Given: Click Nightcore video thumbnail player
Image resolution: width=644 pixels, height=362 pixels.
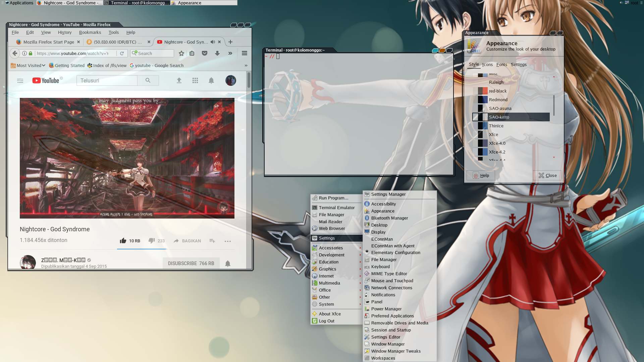Looking at the screenshot, I should (x=127, y=158).
